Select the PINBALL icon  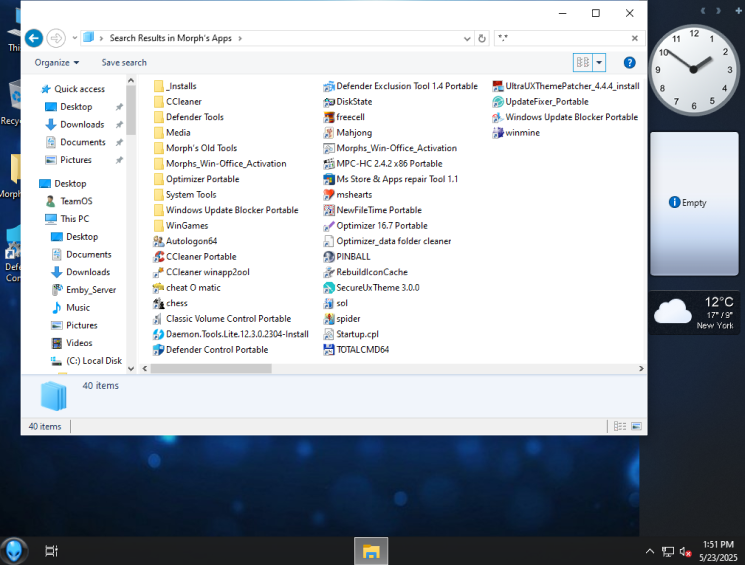[329, 257]
